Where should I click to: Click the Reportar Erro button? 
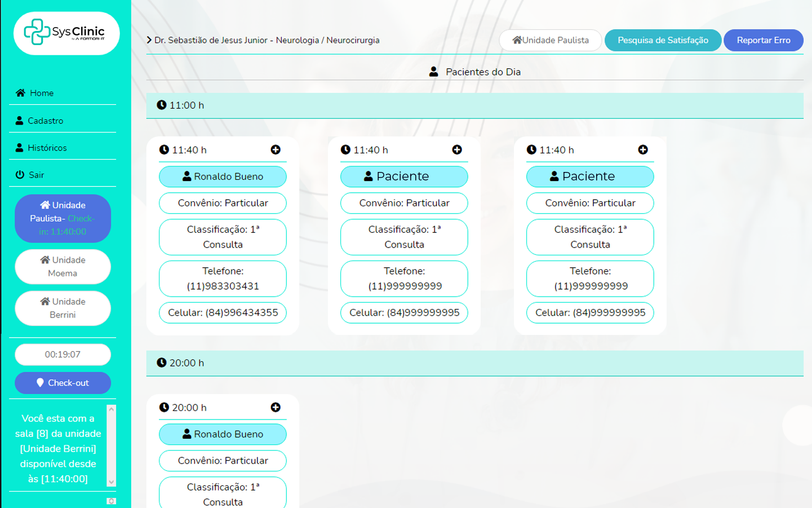click(x=763, y=40)
